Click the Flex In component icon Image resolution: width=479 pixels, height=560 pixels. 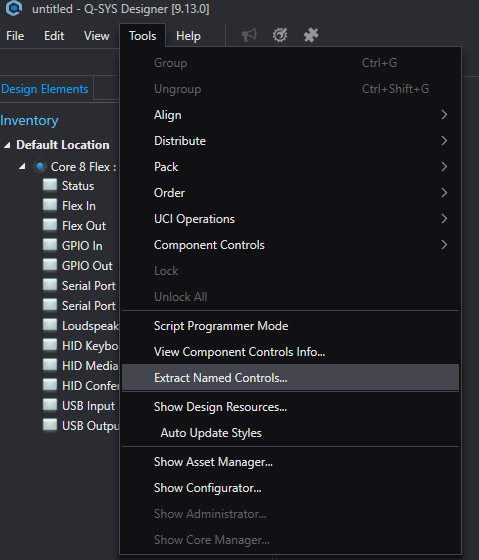click(x=50, y=205)
